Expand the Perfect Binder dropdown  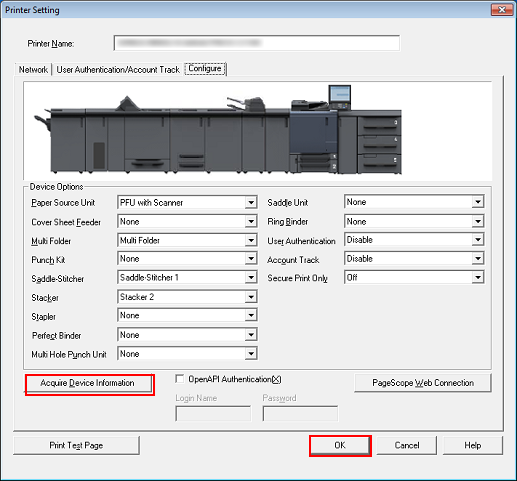coord(187,335)
